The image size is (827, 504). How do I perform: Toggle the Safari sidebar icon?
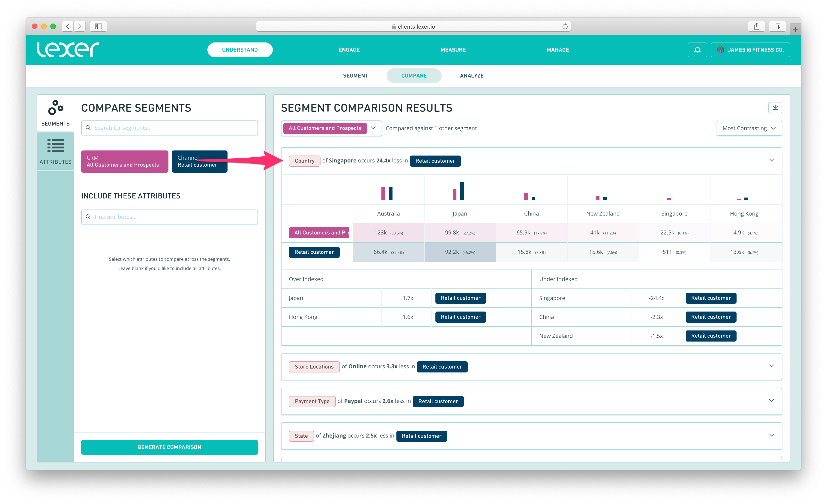pos(98,26)
